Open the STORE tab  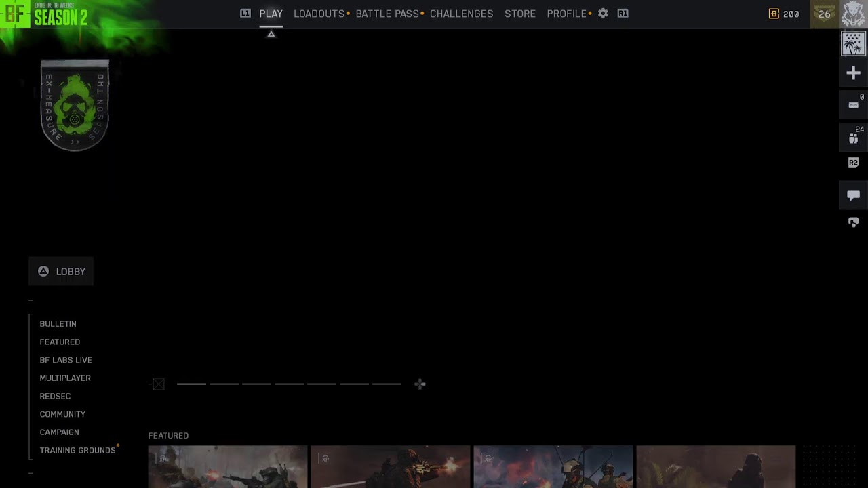520,14
